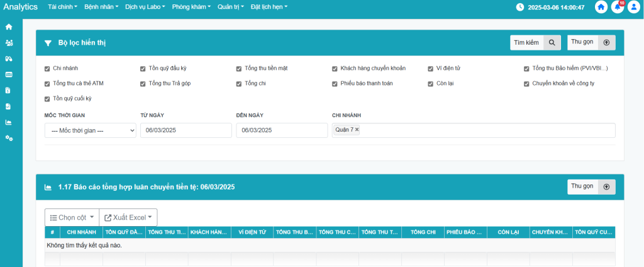Screen dimensions: 644x267
Task: Toggle the Ví điện tử checkbox
Action: click(431, 68)
